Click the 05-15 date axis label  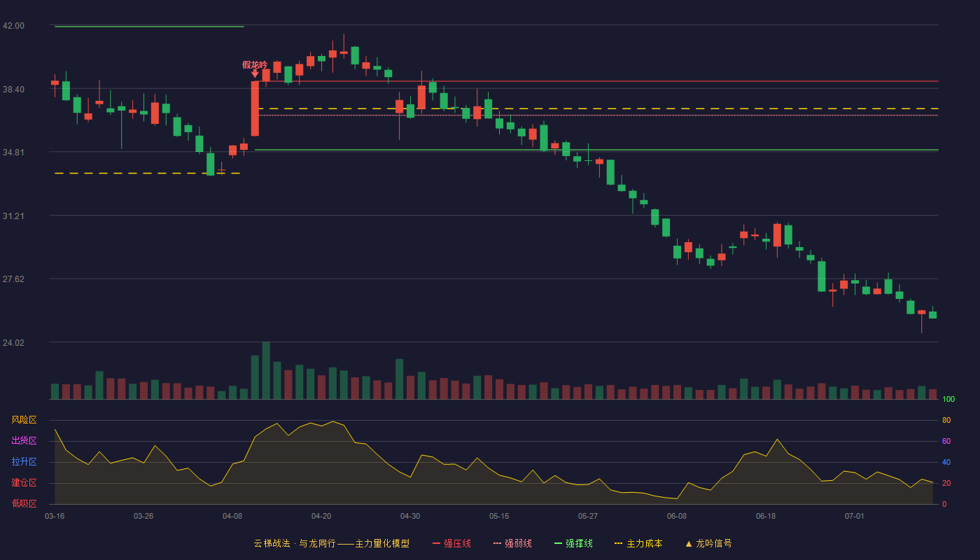[499, 516]
